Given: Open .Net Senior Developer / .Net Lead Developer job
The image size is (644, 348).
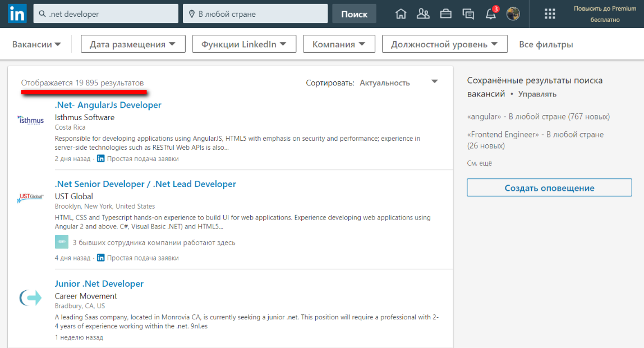Looking at the screenshot, I should tap(145, 184).
